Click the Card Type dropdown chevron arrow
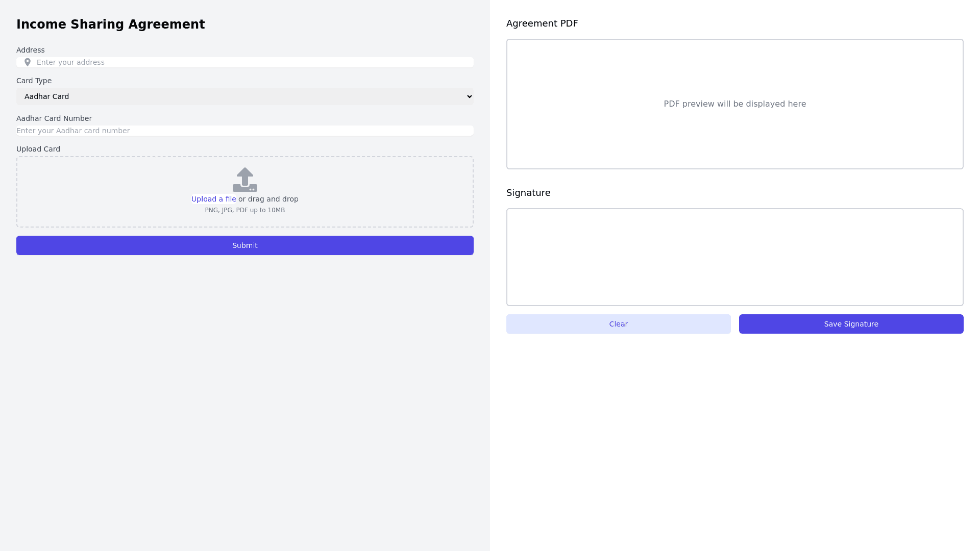This screenshot has height=551, width=980. [469, 96]
